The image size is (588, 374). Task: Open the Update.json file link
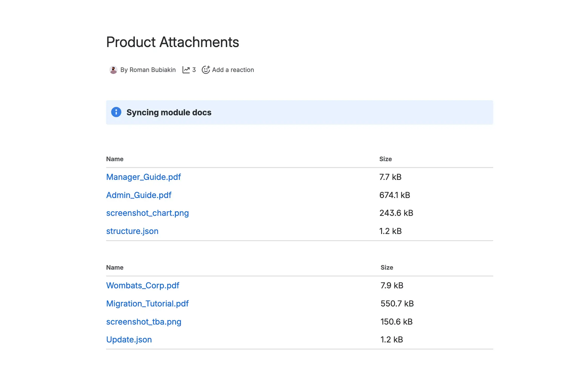[129, 340]
